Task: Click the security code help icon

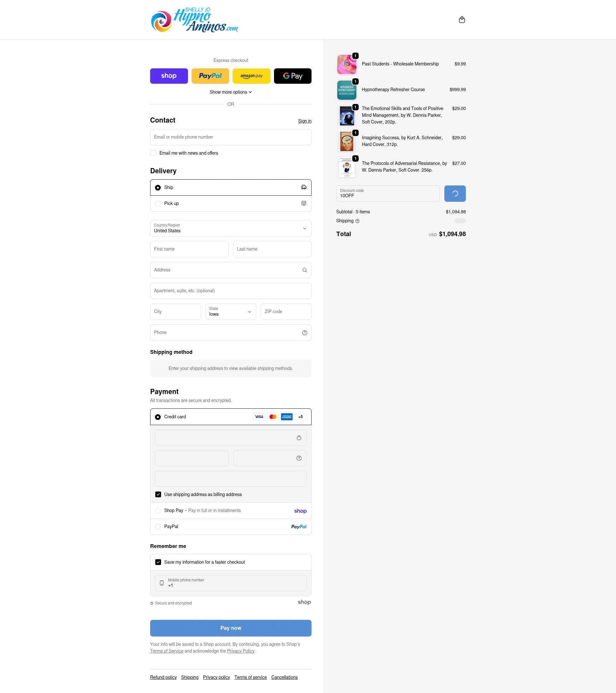Action: coord(299,458)
